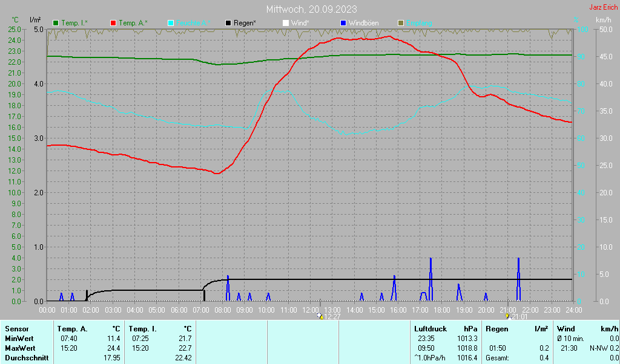Click the chart title 'Mittwoch, 20.09.2023'
This screenshot has height=364, width=620.
(x=312, y=9)
